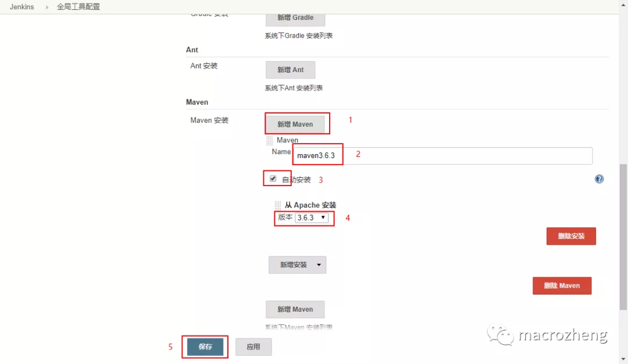Click the red 删除 Maven button
628x364 pixels.
tap(562, 286)
